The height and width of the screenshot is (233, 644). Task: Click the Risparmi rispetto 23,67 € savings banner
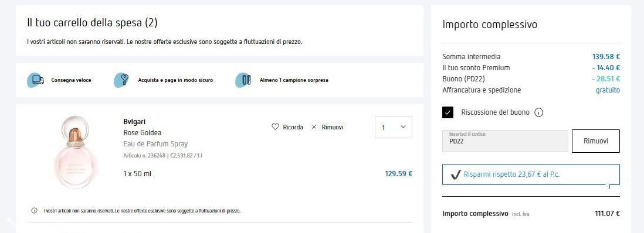coord(531,174)
